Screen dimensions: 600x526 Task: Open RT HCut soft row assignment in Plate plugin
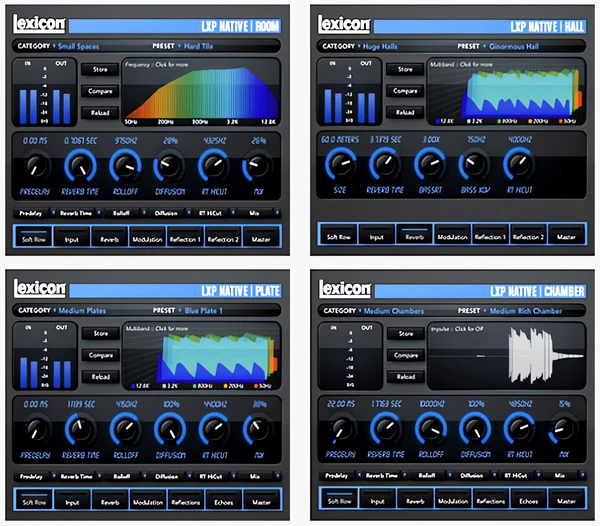[x=214, y=476]
